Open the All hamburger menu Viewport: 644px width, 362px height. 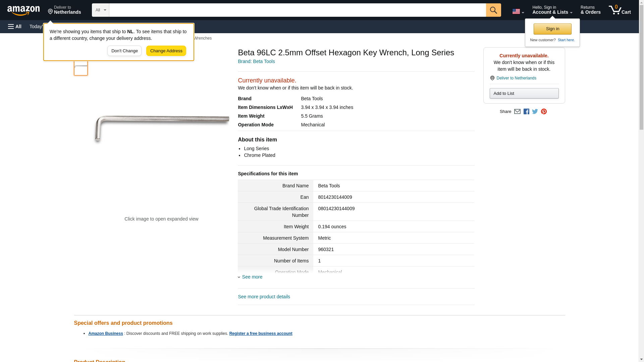coord(15,26)
